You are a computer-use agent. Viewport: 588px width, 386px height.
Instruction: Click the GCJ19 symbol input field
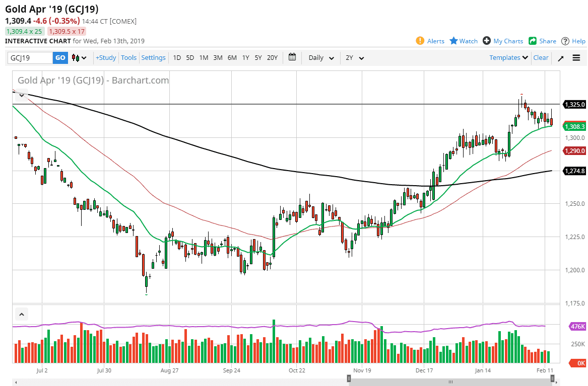point(30,58)
